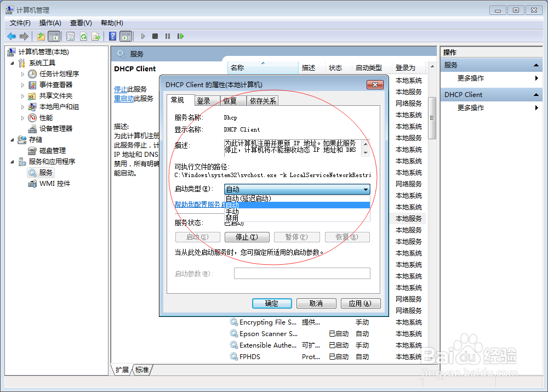The width and height of the screenshot is (548, 392).
Task: Expand the 任务计划程序 tree node
Action: point(23,73)
